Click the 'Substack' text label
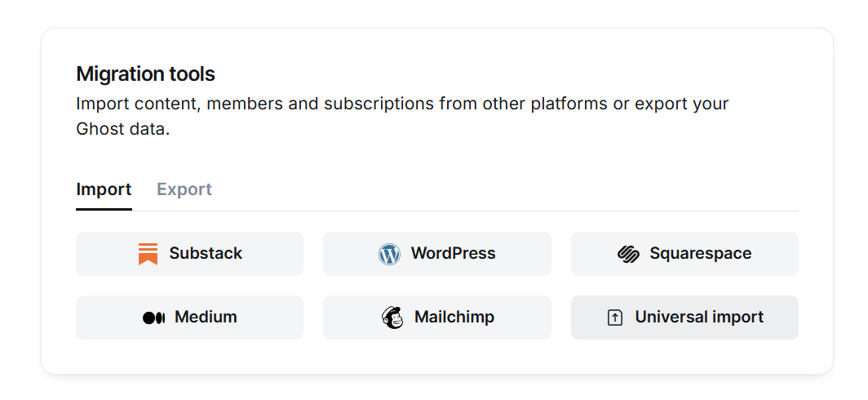The image size is (868, 400). click(x=206, y=254)
